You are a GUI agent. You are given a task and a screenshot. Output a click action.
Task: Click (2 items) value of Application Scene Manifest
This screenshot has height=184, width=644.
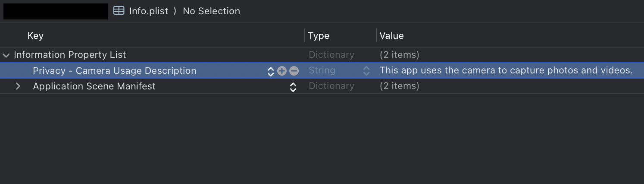point(399,86)
